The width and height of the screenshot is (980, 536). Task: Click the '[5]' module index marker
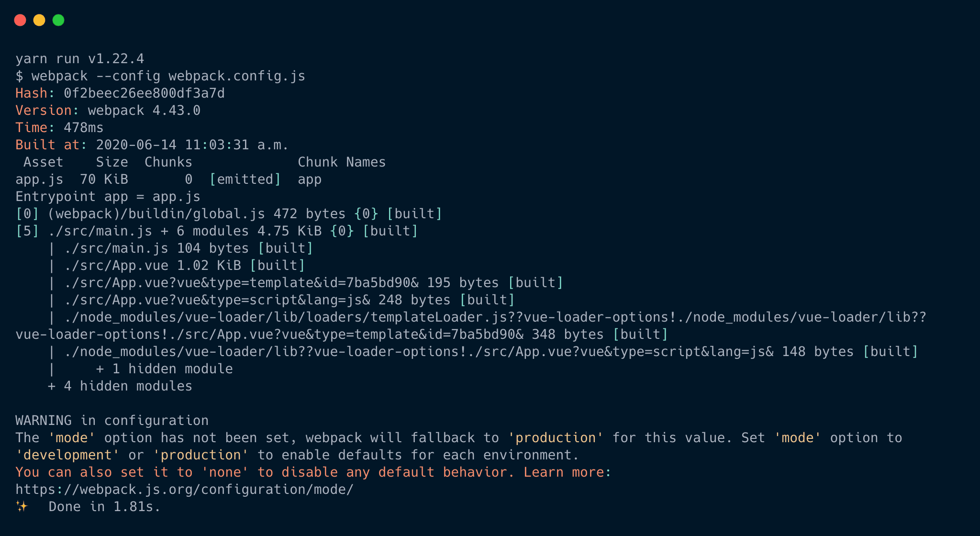tap(27, 231)
